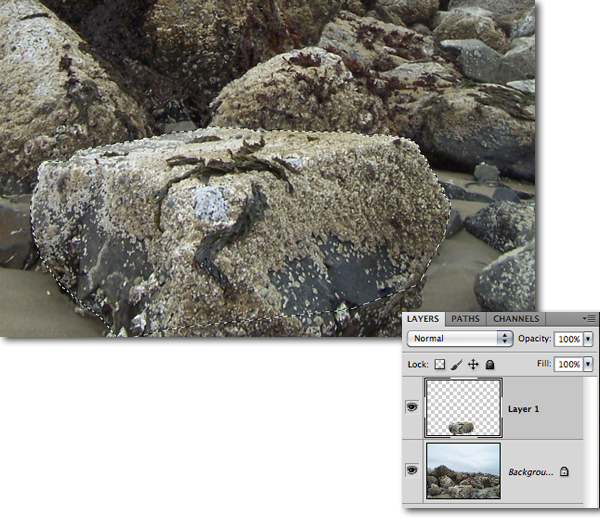Open the Normal blend mode dropdown
The image size is (600, 532).
point(460,339)
